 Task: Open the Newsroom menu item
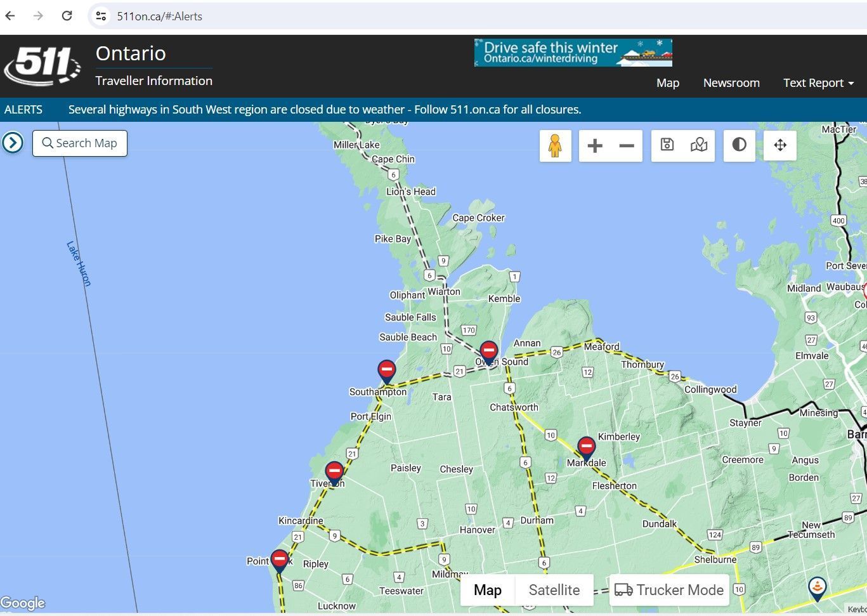point(731,82)
